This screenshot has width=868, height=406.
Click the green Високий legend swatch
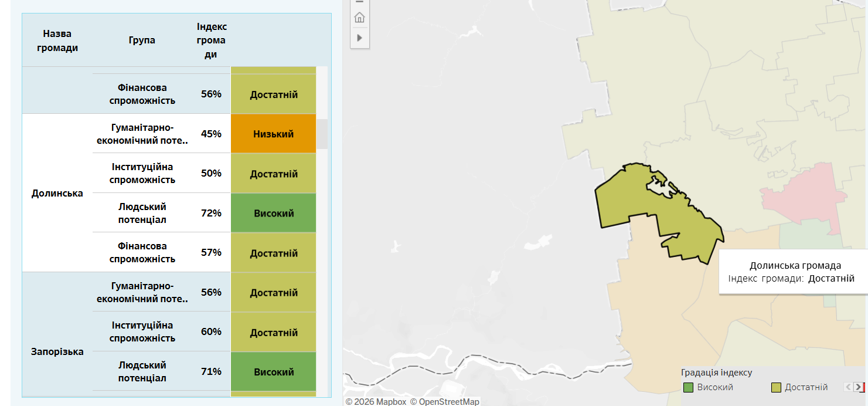point(689,387)
